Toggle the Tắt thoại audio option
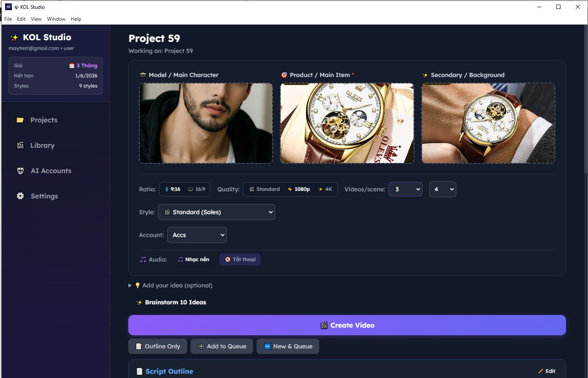The image size is (588, 378). 240,259
